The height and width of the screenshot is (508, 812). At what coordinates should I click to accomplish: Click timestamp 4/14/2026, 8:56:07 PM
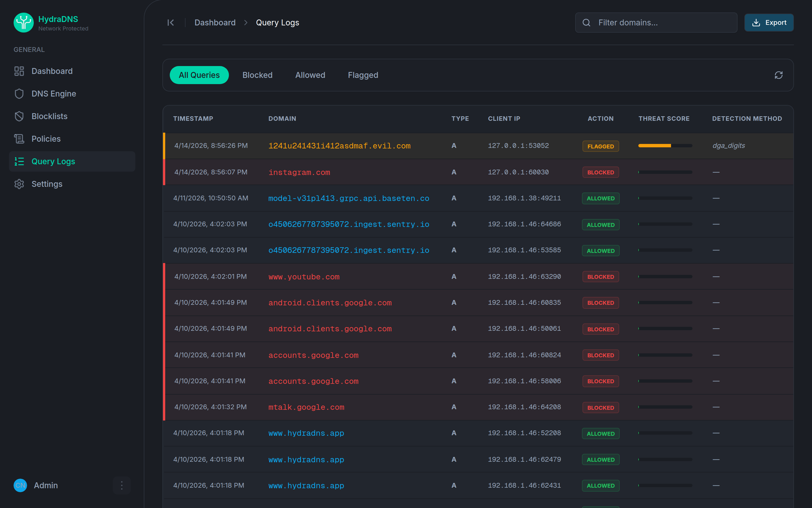tap(211, 172)
